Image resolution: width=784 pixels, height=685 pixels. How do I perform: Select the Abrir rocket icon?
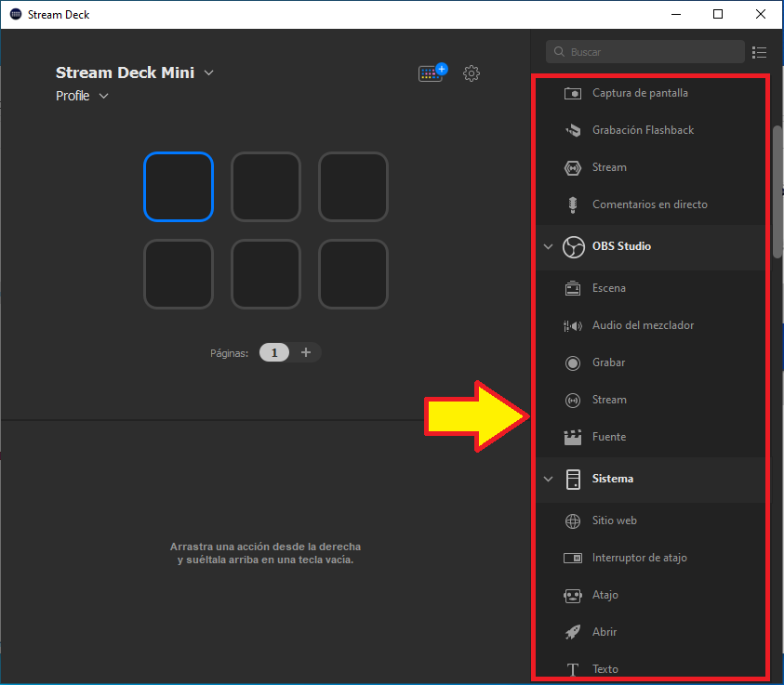coord(573,632)
